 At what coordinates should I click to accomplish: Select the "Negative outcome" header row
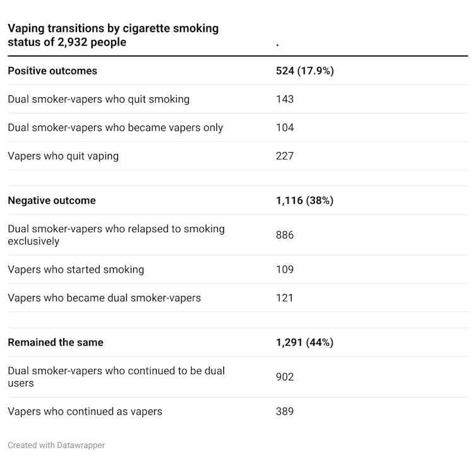pos(52,201)
